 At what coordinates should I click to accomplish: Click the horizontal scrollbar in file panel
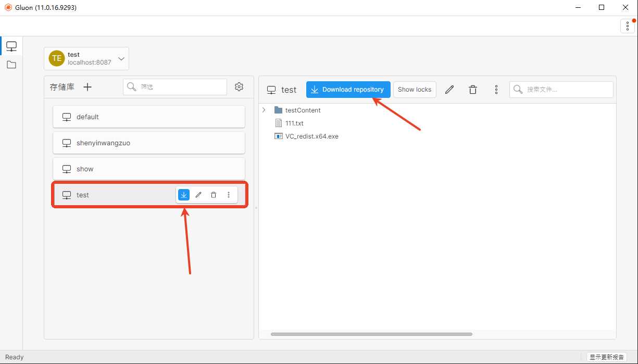371,334
